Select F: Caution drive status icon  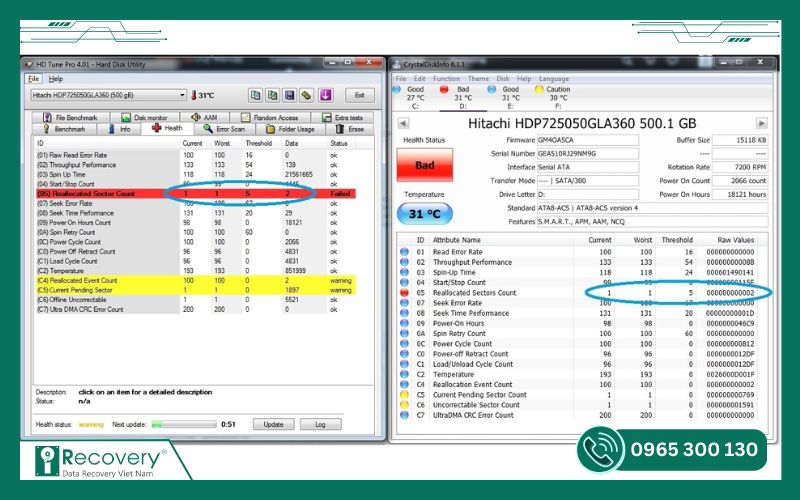(x=539, y=90)
